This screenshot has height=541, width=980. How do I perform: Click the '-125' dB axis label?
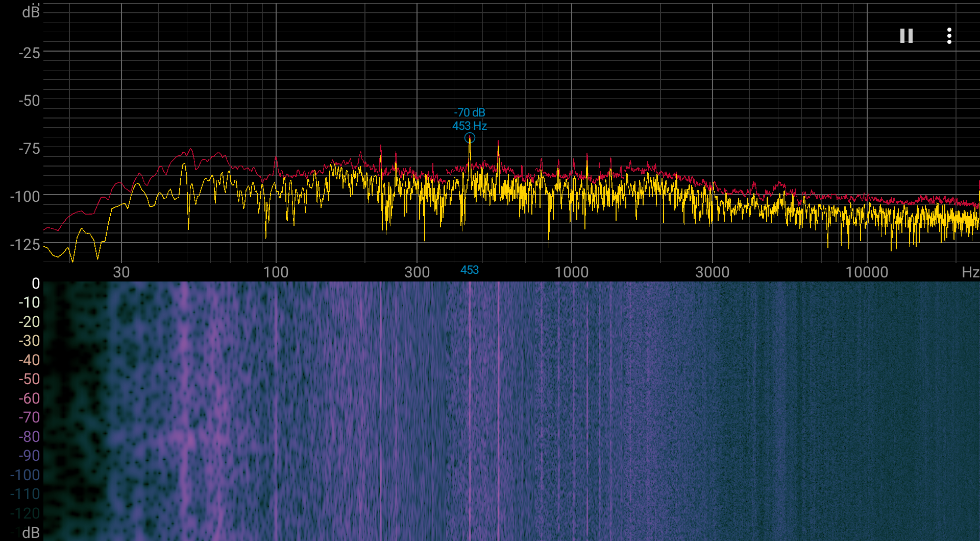coord(25,245)
